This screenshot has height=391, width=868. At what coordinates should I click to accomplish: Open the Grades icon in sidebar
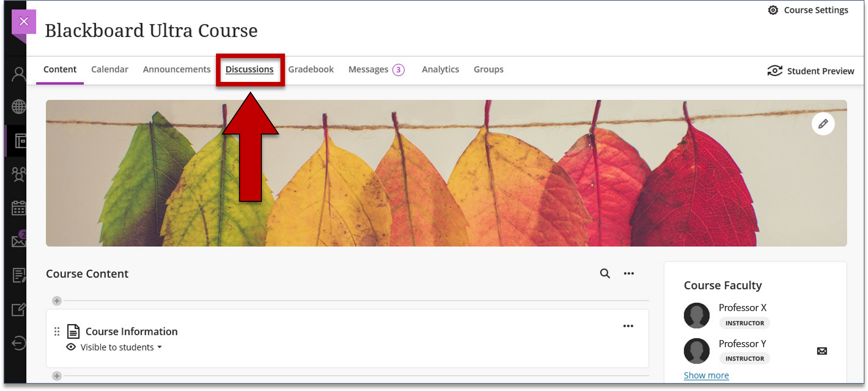pos(19,275)
